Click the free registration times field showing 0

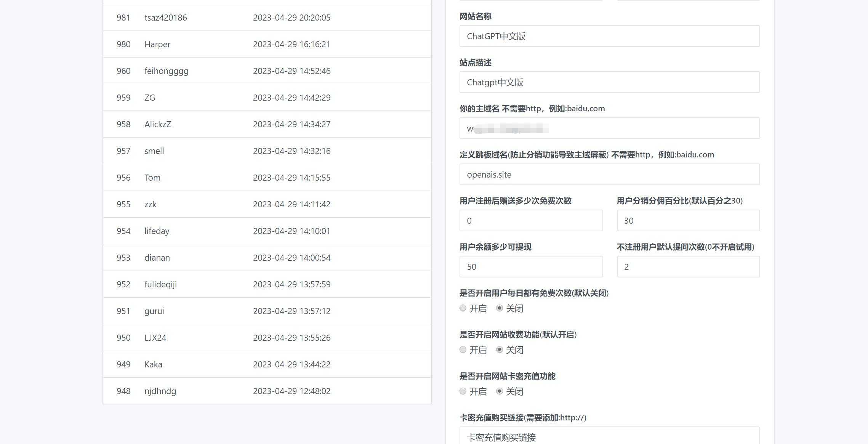(531, 220)
